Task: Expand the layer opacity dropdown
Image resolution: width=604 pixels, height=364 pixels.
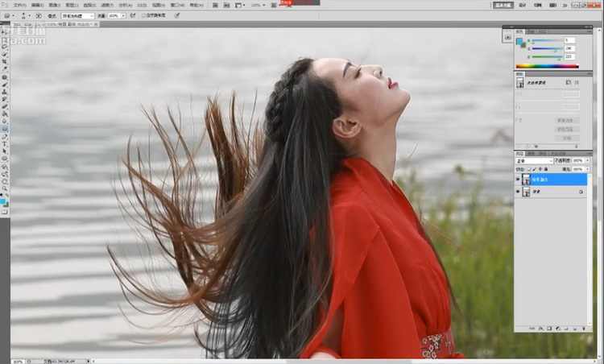Action: tap(589, 160)
